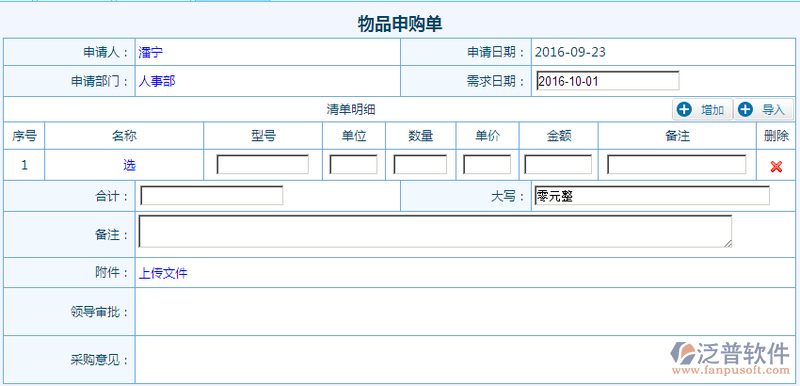
Task: Open department link 人事部
Action: coord(157,81)
